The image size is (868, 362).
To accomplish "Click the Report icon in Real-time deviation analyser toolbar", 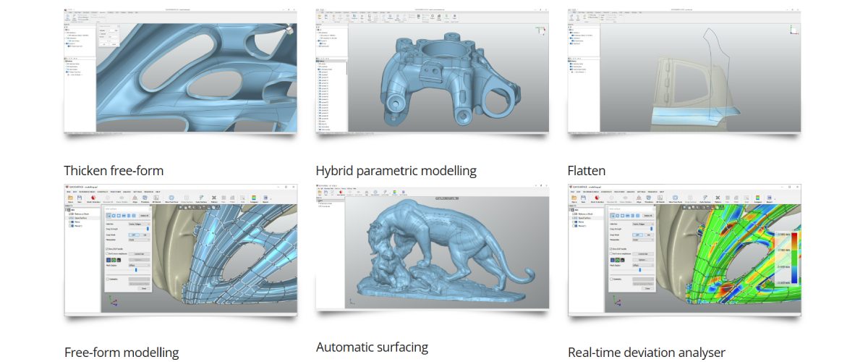I will tap(768, 198).
